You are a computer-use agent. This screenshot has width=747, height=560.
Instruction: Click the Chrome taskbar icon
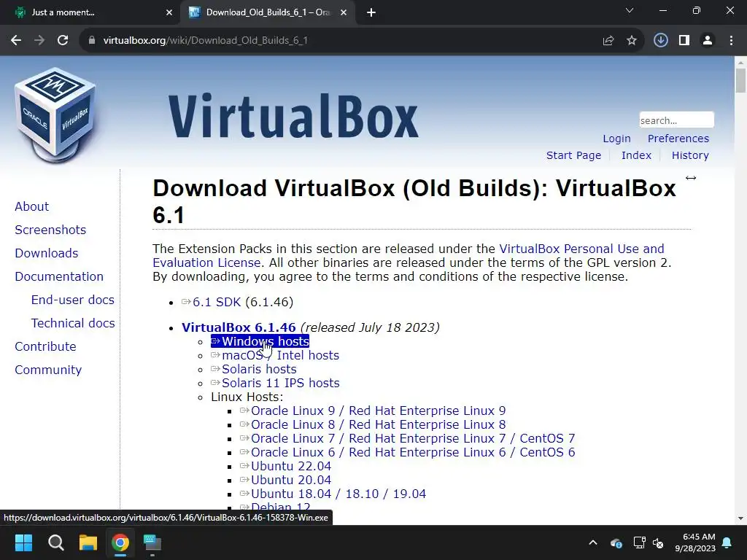tap(120, 542)
